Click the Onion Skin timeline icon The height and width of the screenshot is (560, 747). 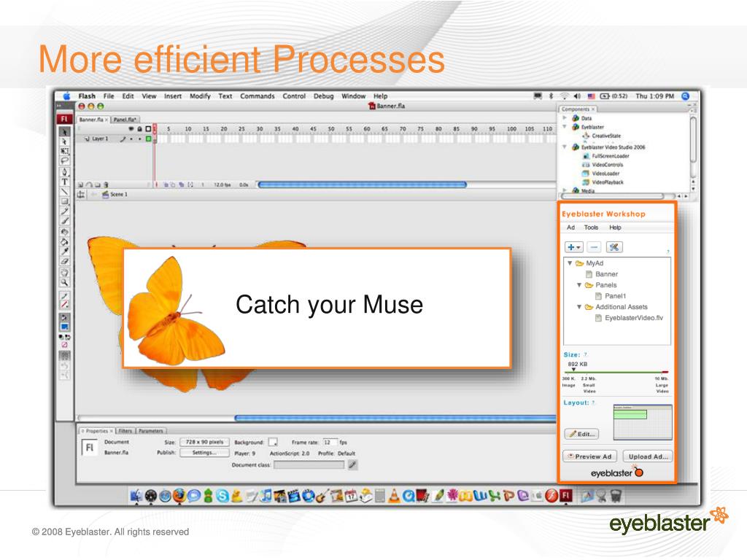pyautogui.click(x=166, y=184)
